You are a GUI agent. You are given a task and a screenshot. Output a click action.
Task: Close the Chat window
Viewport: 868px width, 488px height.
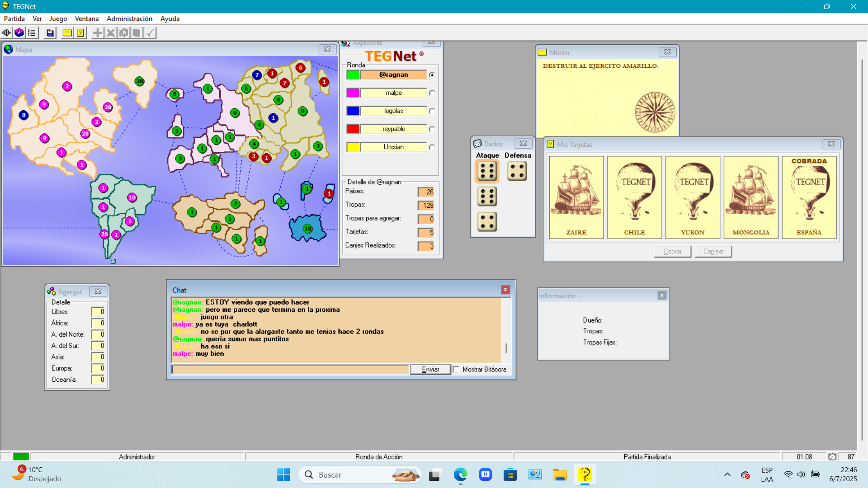(505, 290)
